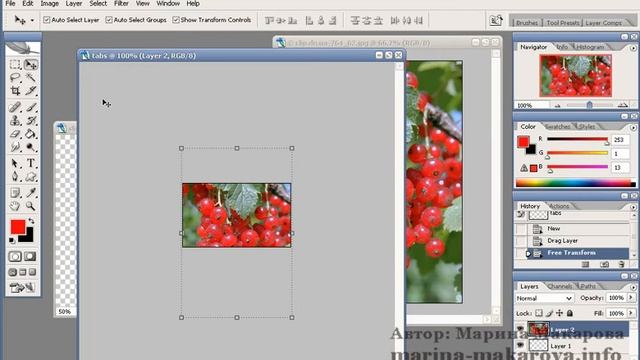This screenshot has width=640, height=360.
Task: Select the Slice tool
Action: coord(31,91)
